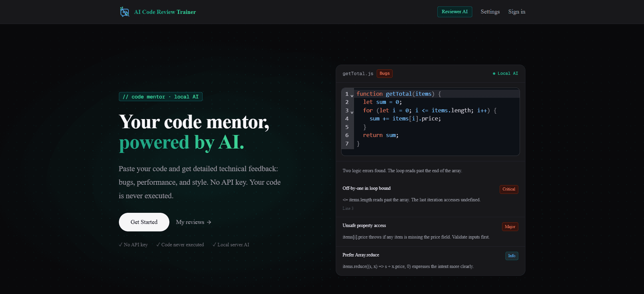
Task: Click the 'Line 3' reference label
Action: click(348, 208)
